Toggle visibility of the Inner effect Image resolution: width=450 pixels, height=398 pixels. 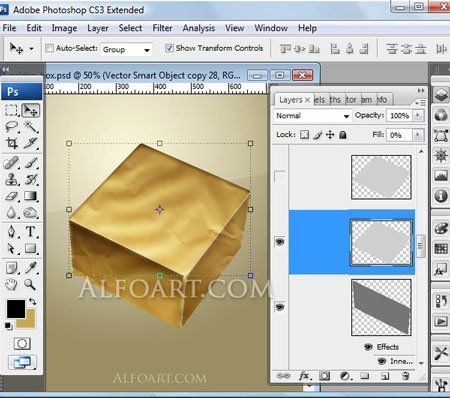[382, 361]
